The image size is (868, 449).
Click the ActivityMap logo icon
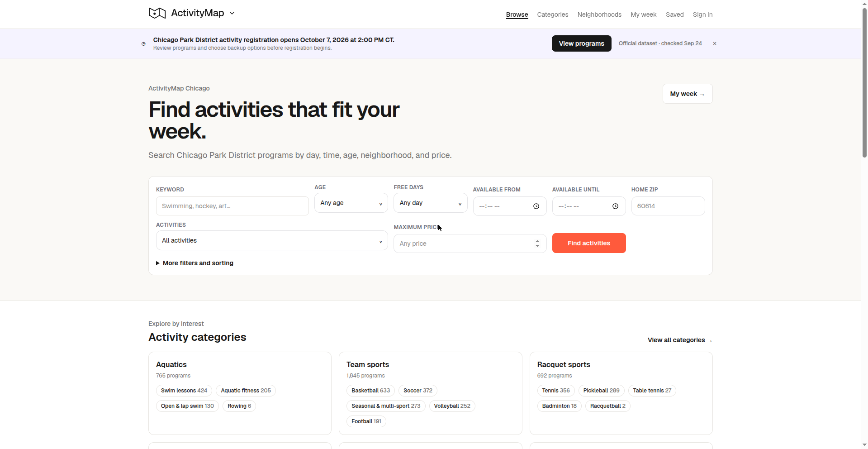(x=157, y=13)
